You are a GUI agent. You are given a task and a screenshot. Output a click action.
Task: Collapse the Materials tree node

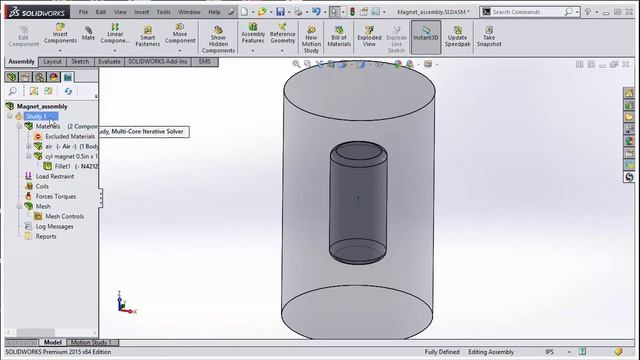(19, 127)
